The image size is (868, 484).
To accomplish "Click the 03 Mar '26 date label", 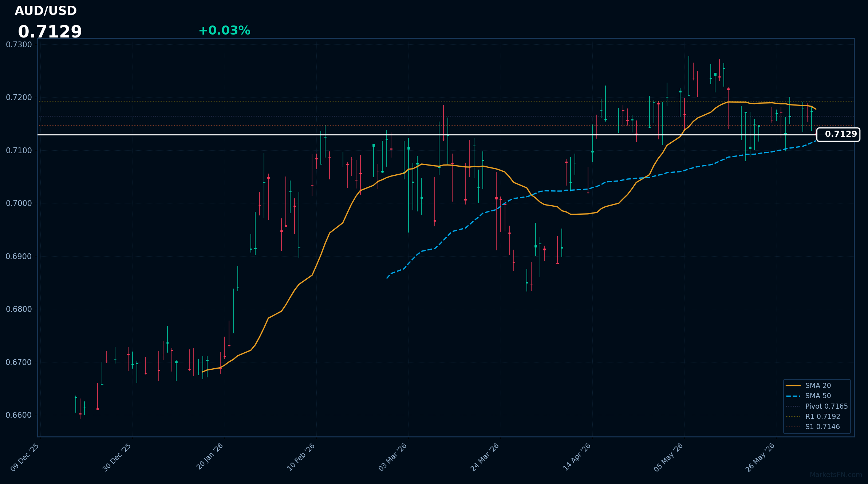I will 393,457.
